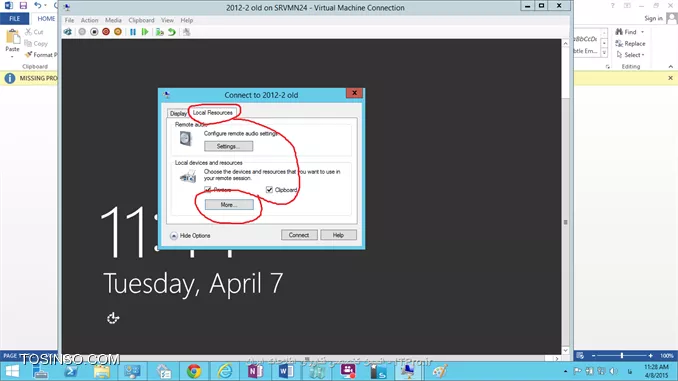Click the Help button in connect dialog
The image size is (678, 381).
[x=339, y=235]
